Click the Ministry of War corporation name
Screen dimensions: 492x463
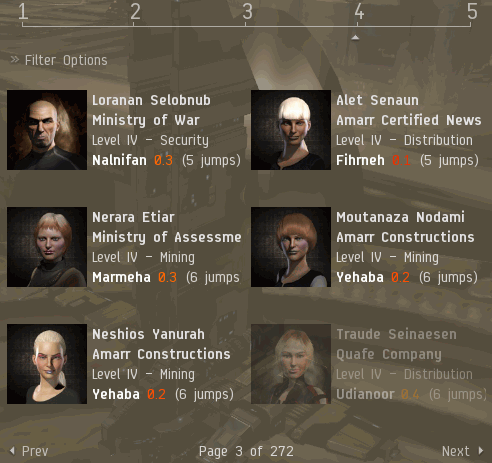[x=146, y=120]
